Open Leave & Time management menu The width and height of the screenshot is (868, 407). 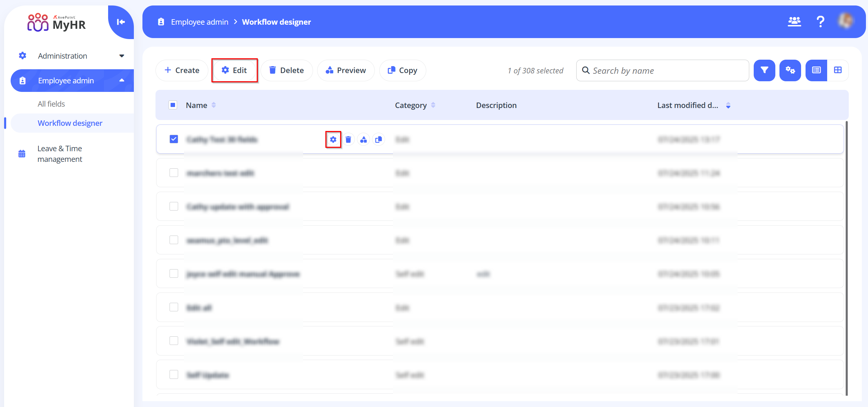(x=60, y=154)
